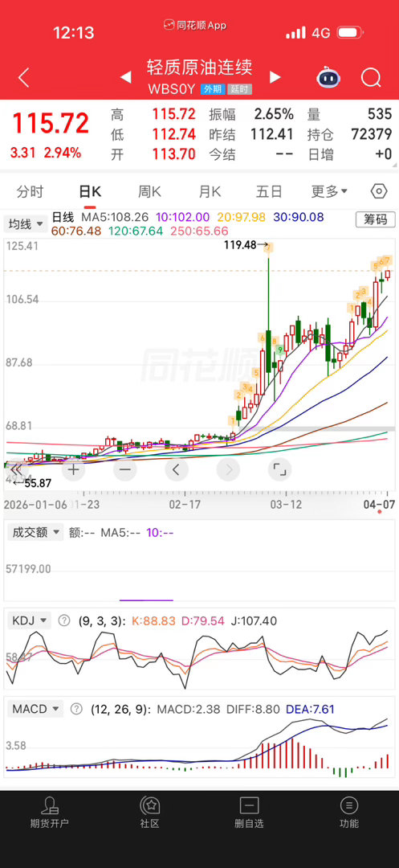The image size is (399, 868).
Task: Open chart settings hexagon icon
Action: (379, 191)
